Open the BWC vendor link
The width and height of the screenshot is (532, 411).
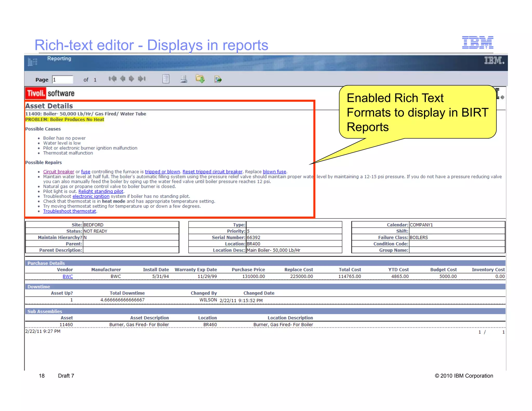(68, 276)
